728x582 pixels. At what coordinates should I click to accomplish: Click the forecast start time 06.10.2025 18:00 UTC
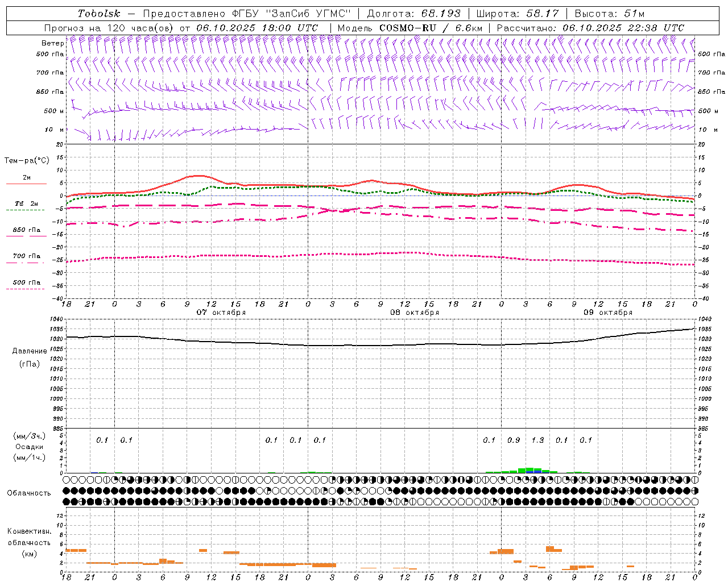(257, 28)
